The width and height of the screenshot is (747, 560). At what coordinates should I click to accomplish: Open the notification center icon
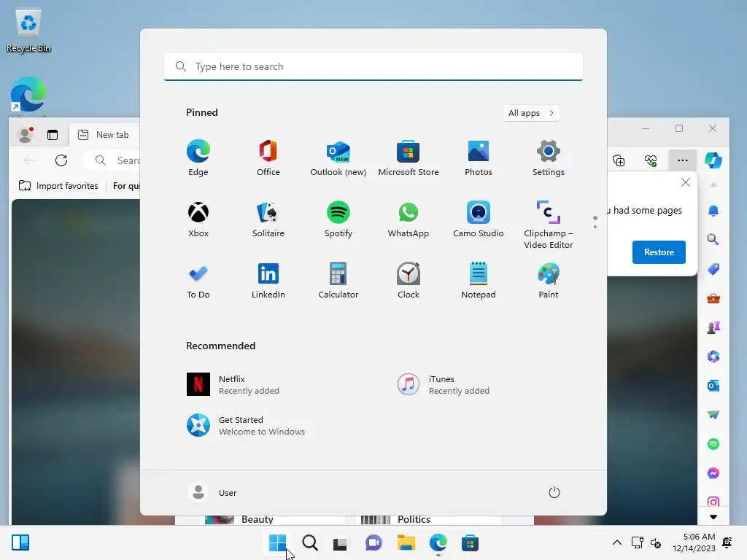[727, 542]
